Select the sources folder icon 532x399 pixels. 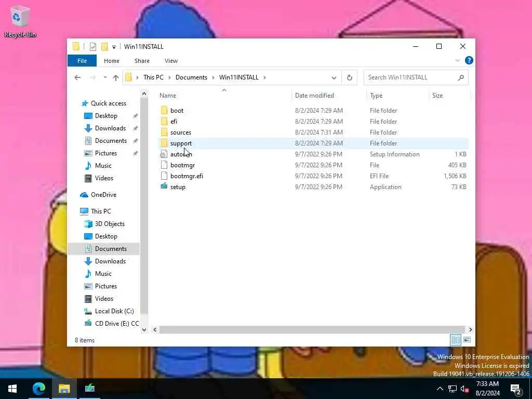[x=164, y=132]
